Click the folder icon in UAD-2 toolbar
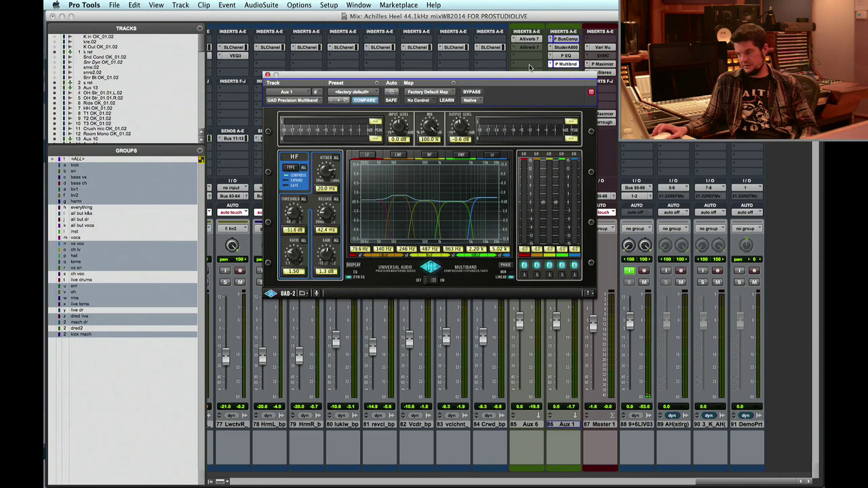The image size is (868, 488). click(302, 293)
